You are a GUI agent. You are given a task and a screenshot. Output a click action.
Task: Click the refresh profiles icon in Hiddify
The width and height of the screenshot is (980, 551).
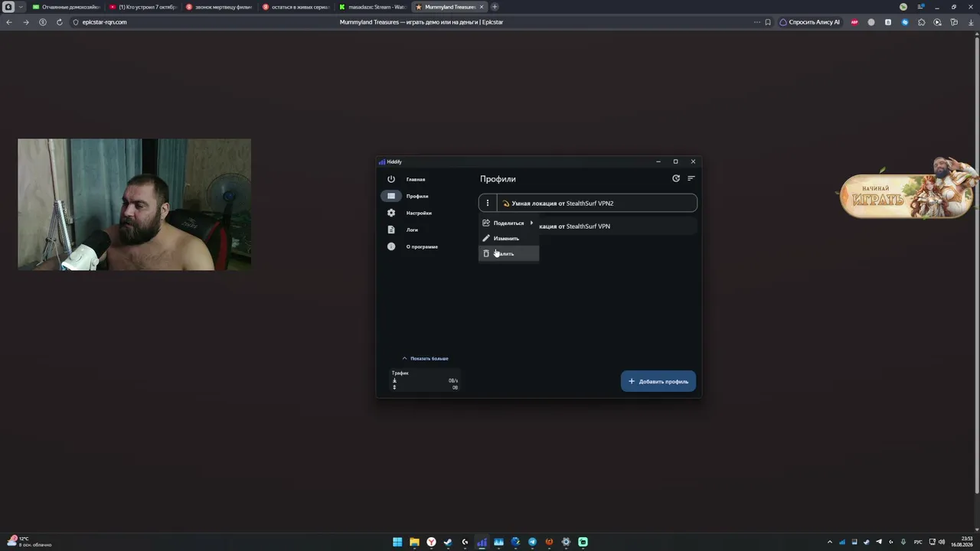pos(676,178)
